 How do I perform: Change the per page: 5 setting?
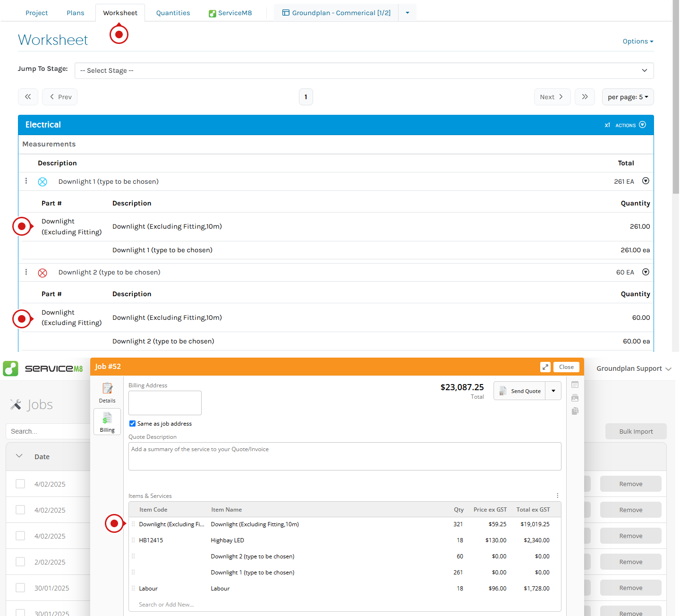click(x=628, y=97)
